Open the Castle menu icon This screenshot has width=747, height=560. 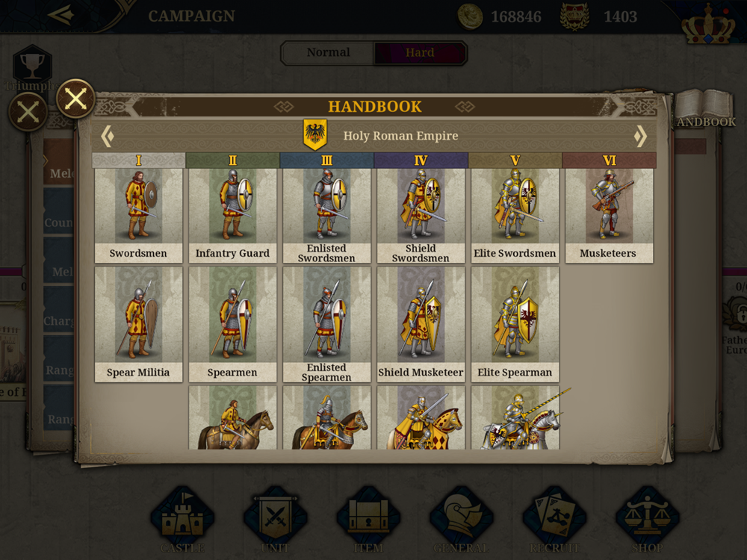(x=182, y=519)
